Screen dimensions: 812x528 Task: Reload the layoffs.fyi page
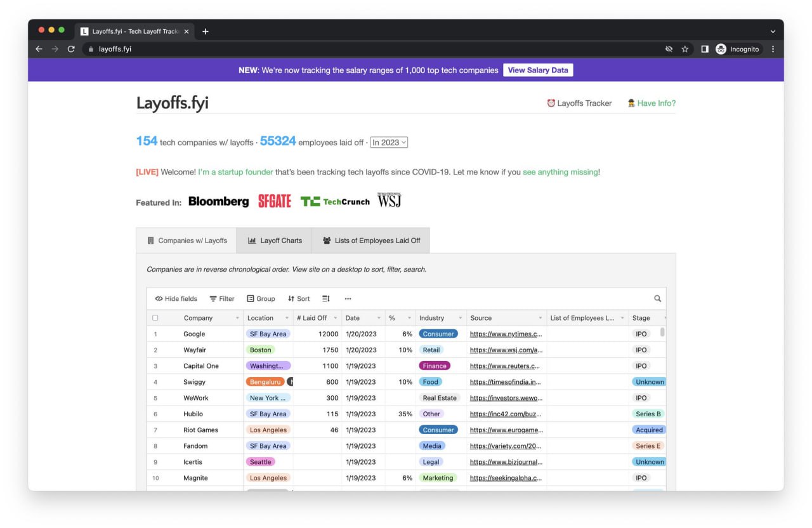71,49
